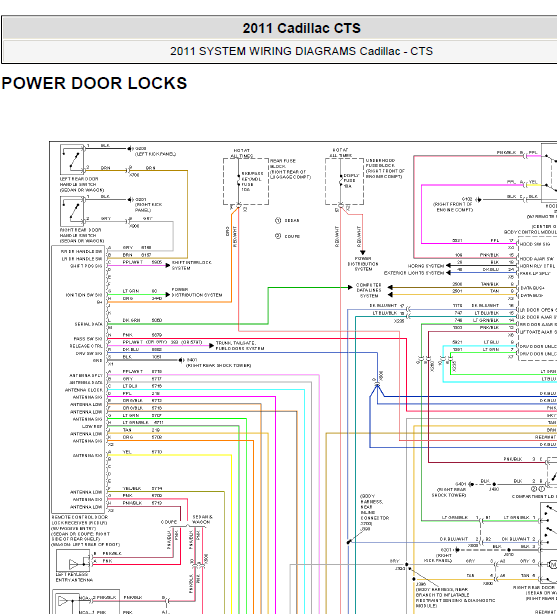Select 'LEFT PASSIVE ENTRY ANTENNA' label
The width and height of the screenshot is (557, 614).
coord(74,577)
